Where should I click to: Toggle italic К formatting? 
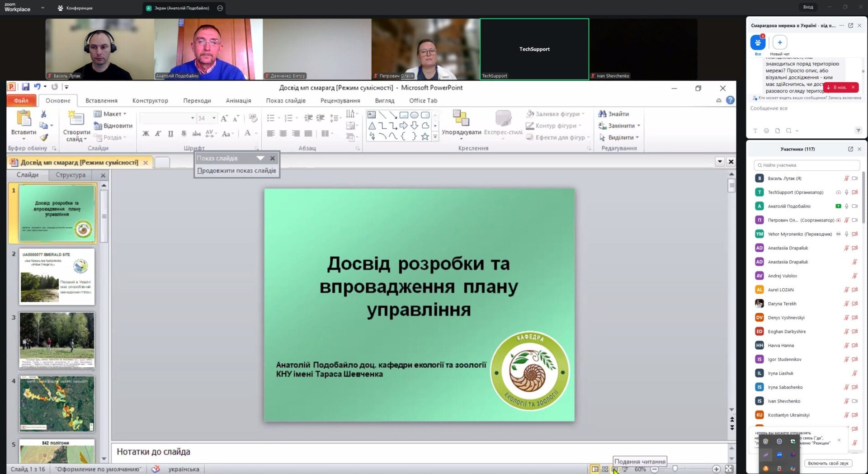click(158, 133)
